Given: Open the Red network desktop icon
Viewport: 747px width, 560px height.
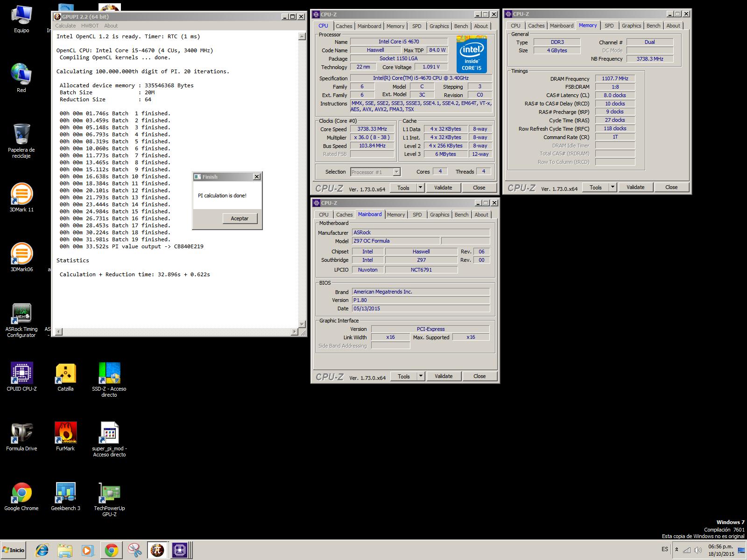Looking at the screenshot, I should point(21,77).
